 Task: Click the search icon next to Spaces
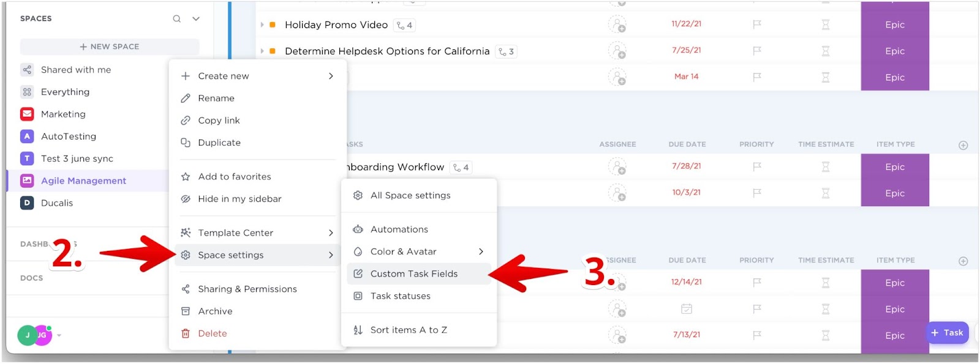(176, 18)
